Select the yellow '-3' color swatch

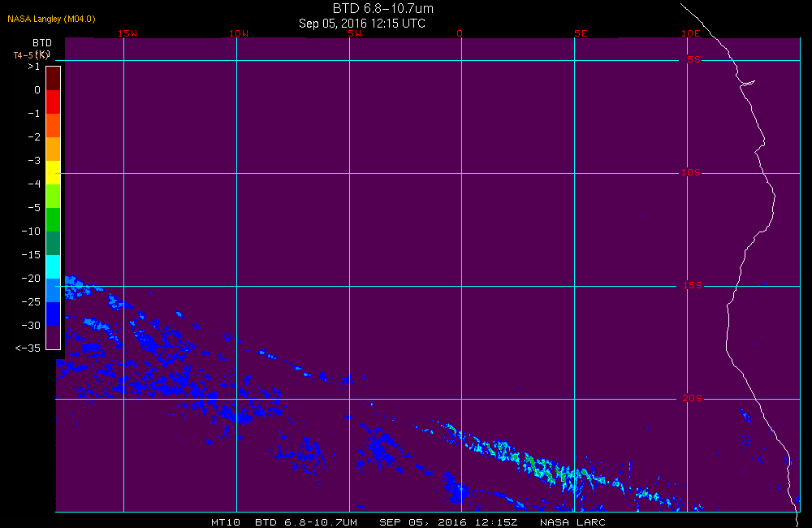(54, 172)
